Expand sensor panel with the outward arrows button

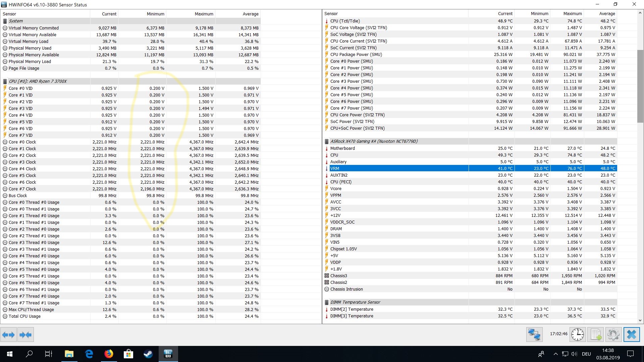coord(9,335)
